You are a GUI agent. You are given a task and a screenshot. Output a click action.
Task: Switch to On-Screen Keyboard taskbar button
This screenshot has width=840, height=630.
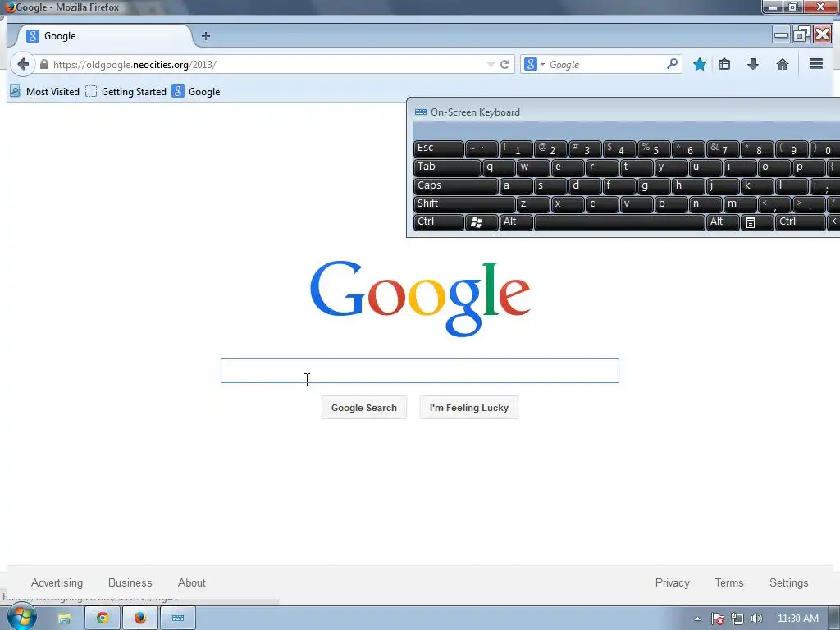(x=178, y=619)
